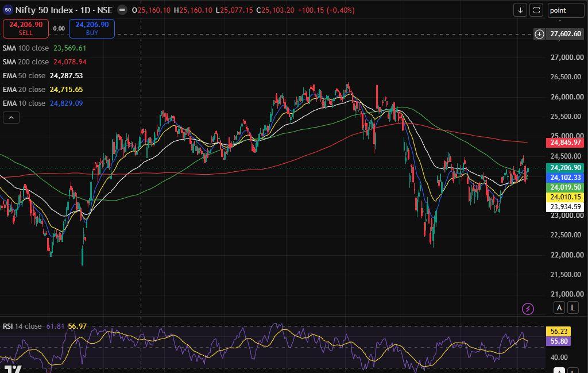Image resolution: width=588 pixels, height=373 pixels.
Task: Click the white 23,934.59 price label
Action: point(565,207)
